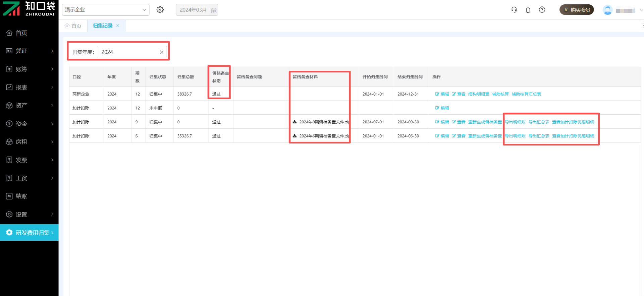Open 结账 in the sidebar
Screen dimensions: 644x296
point(21,196)
